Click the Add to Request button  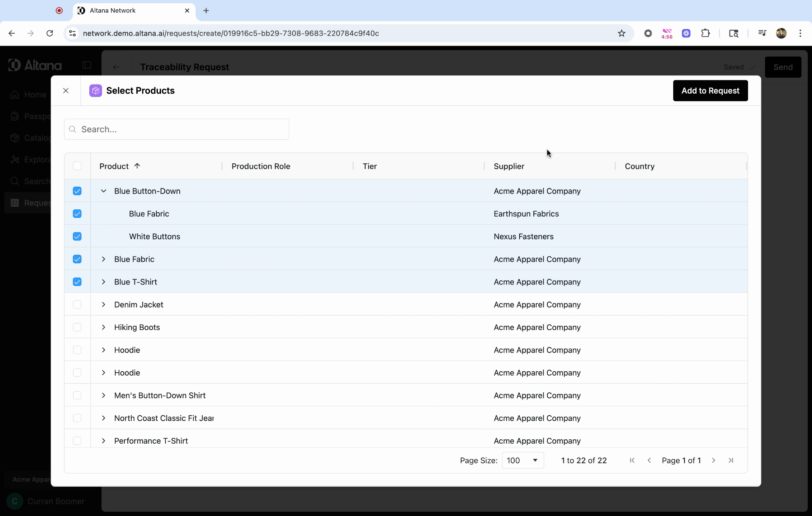point(710,91)
